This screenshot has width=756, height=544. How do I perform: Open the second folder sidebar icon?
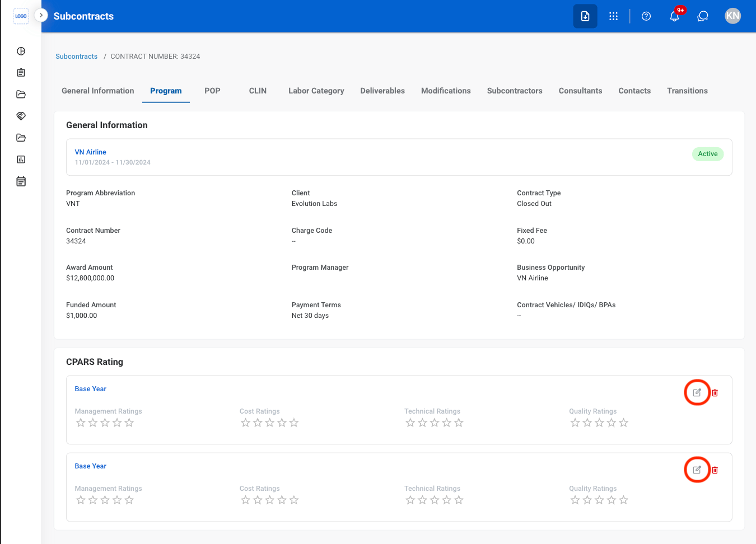[21, 138]
